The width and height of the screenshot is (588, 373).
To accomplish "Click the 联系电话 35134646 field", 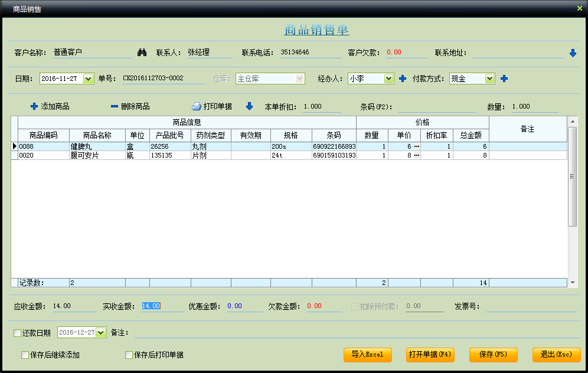I will coord(311,53).
